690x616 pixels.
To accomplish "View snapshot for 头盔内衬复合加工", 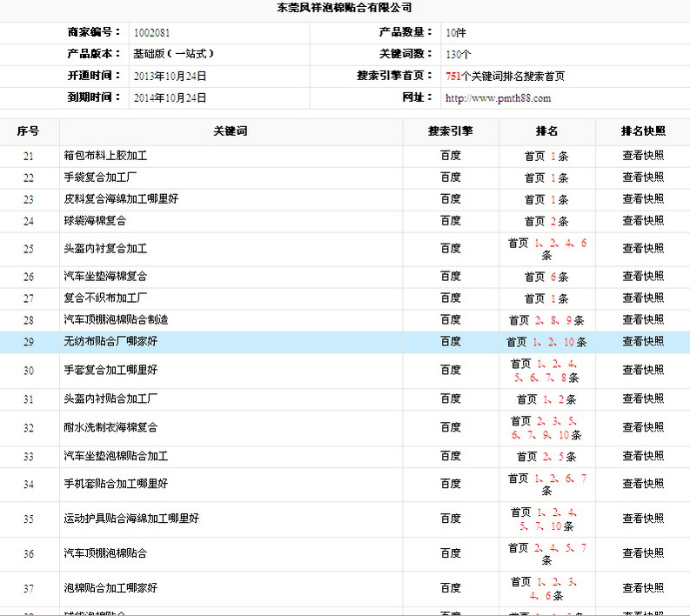I will 643,249.
